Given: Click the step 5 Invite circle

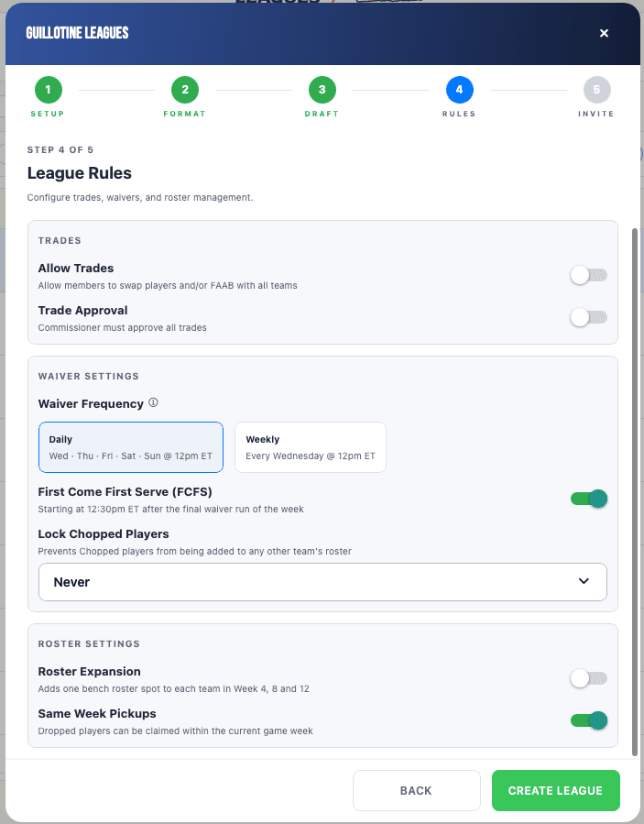Looking at the screenshot, I should 596,90.
